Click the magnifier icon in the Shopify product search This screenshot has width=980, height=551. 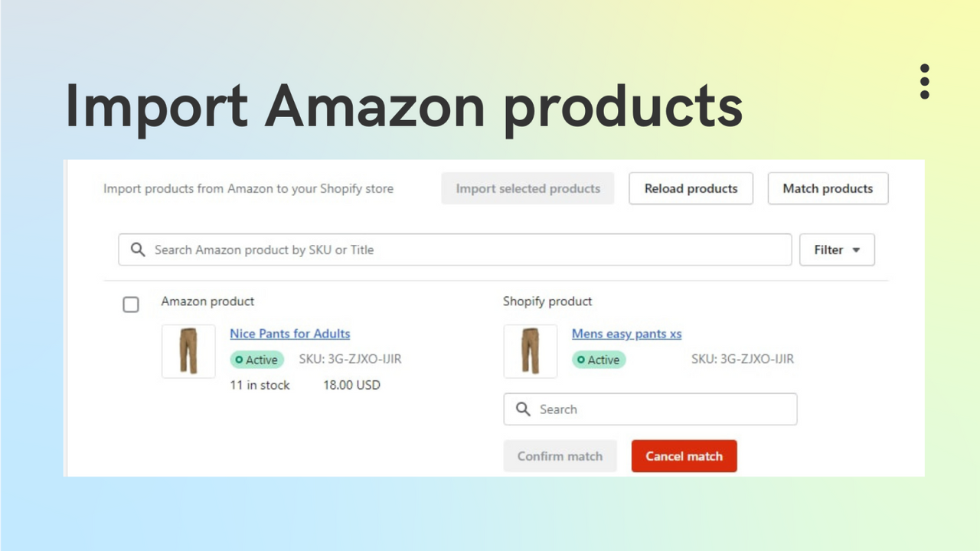coord(522,409)
